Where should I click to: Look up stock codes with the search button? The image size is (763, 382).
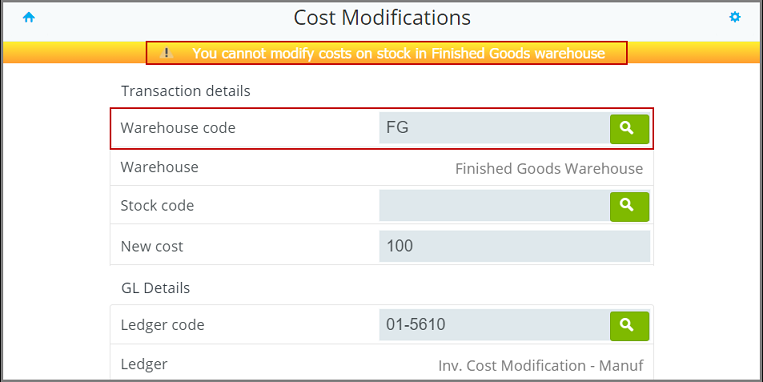tap(629, 206)
